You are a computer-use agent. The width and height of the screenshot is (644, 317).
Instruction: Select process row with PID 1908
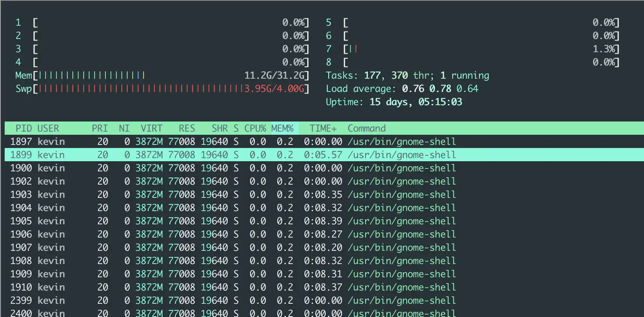pos(324,261)
